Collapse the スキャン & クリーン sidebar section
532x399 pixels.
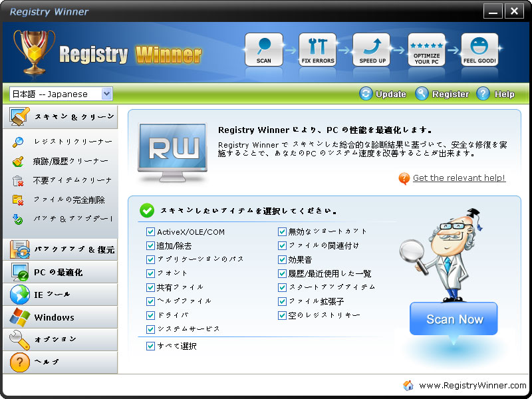pos(61,117)
